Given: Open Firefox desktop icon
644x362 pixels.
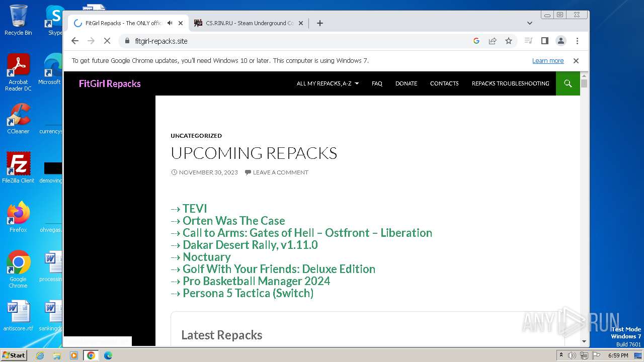Looking at the screenshot, I should click(x=18, y=217).
